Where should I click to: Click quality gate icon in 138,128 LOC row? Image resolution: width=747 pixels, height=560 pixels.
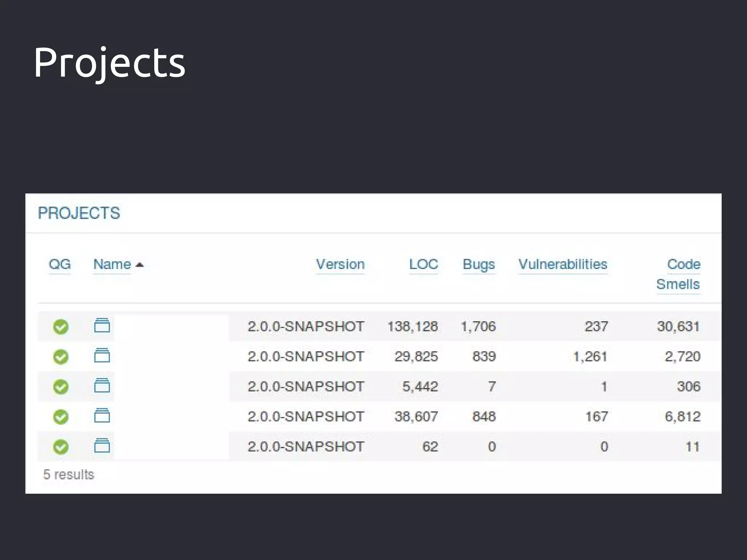point(61,327)
